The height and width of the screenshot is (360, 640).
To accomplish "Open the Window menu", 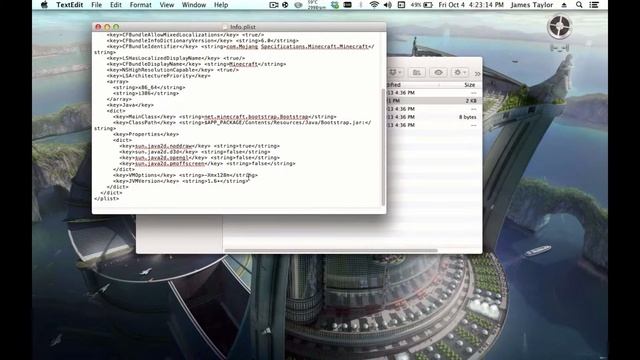I will click(x=193, y=5).
